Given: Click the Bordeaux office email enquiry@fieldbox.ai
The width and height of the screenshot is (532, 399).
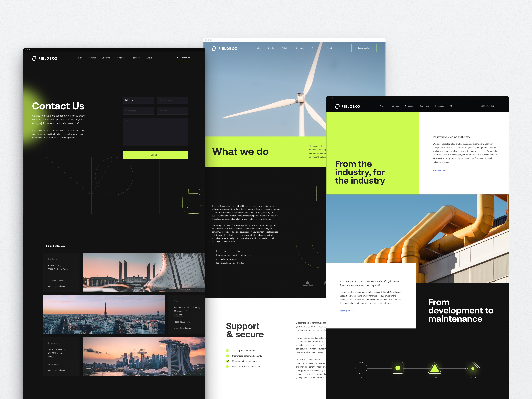Looking at the screenshot, I should 57,286.
